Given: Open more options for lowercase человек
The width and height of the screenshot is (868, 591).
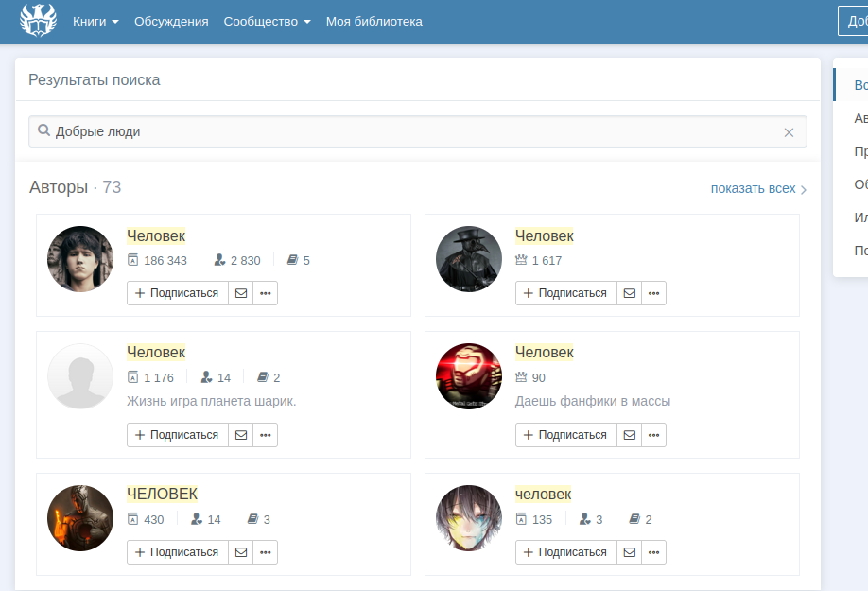Looking at the screenshot, I should (x=653, y=552).
